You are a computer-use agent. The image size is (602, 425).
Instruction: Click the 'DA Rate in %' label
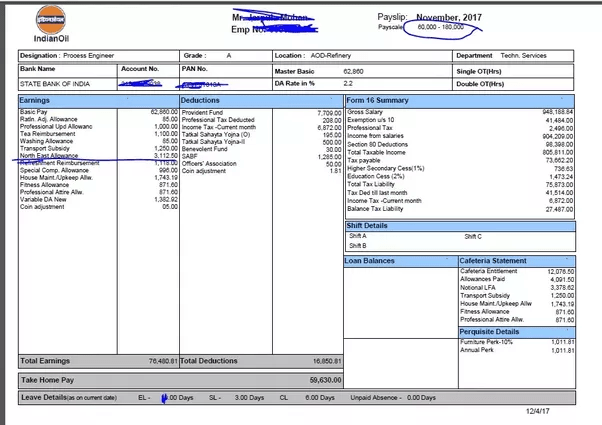coord(294,83)
